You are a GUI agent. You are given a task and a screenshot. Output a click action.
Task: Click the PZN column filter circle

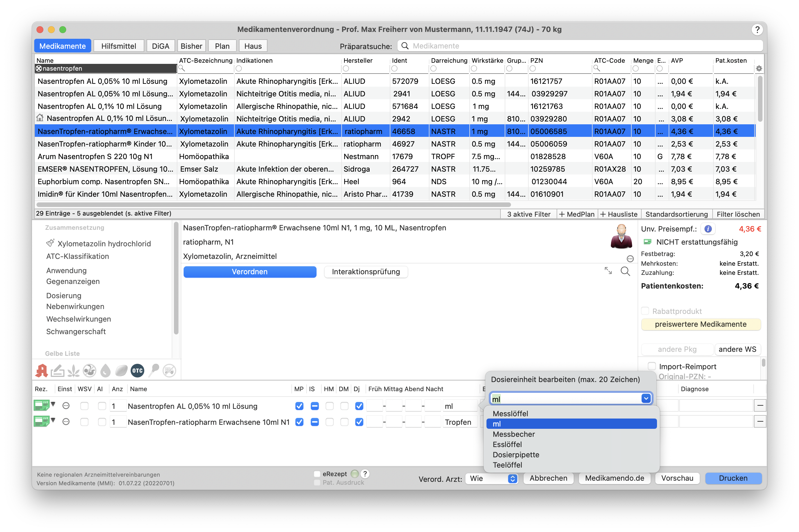533,68
